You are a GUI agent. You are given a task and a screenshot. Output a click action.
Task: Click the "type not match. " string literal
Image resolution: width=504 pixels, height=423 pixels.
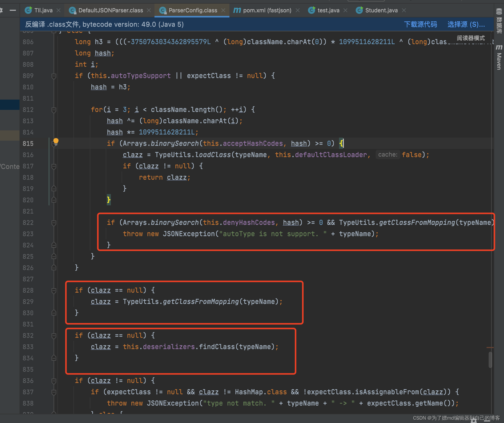pyautogui.click(x=239, y=403)
